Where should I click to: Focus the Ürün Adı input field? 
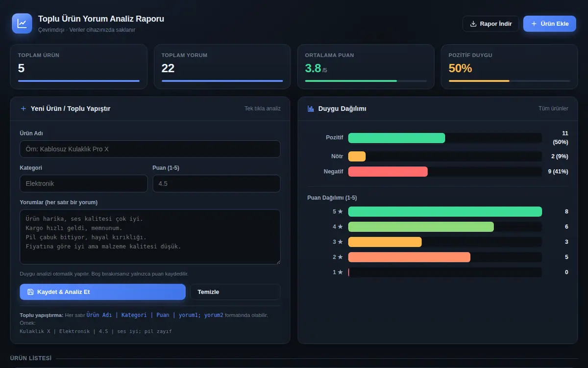150,149
